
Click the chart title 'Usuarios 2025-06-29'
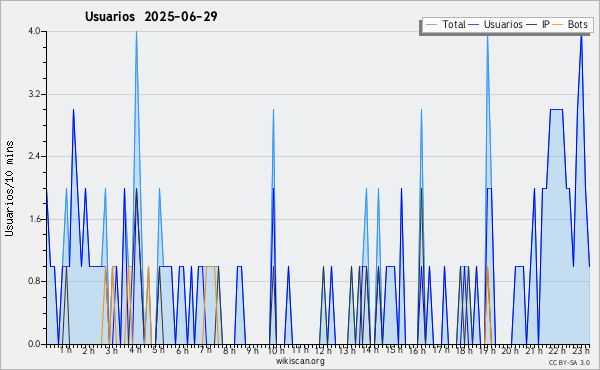151,16
